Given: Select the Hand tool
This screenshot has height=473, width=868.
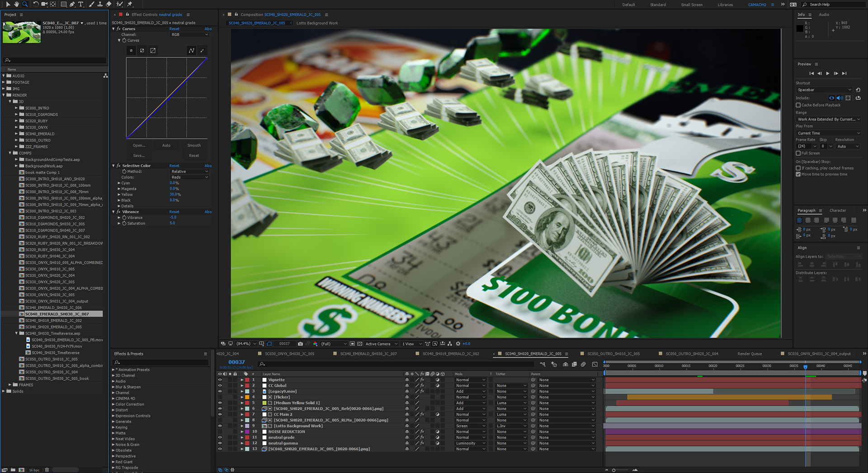Looking at the screenshot, I should [16, 4].
